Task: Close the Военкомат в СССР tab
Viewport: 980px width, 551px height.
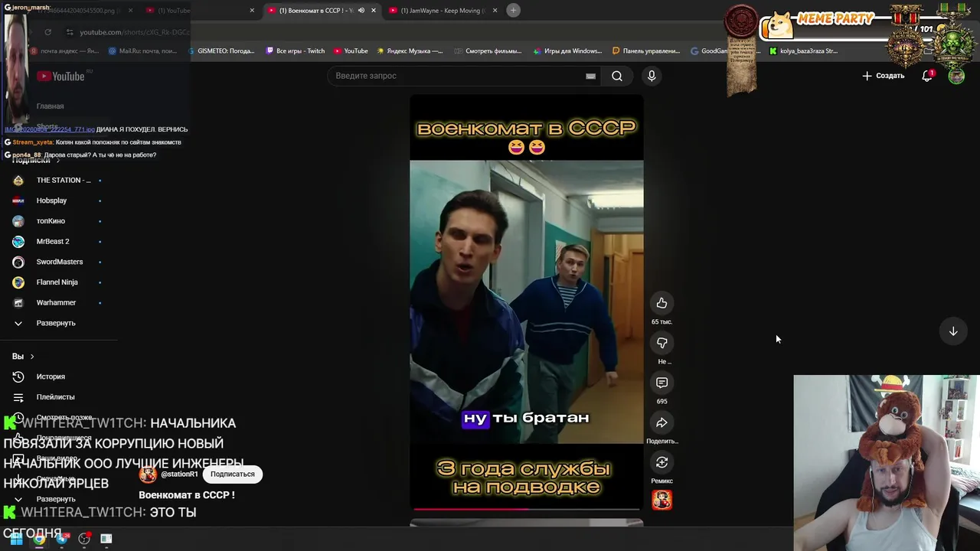Action: pyautogui.click(x=373, y=11)
